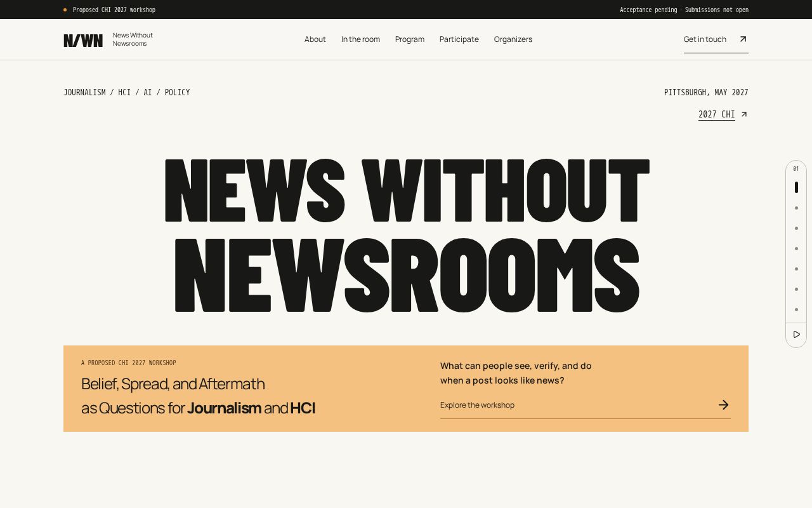Screen dimensions: 812x508
Task: Jump to the second section dot in side rail
Action: [796, 208]
